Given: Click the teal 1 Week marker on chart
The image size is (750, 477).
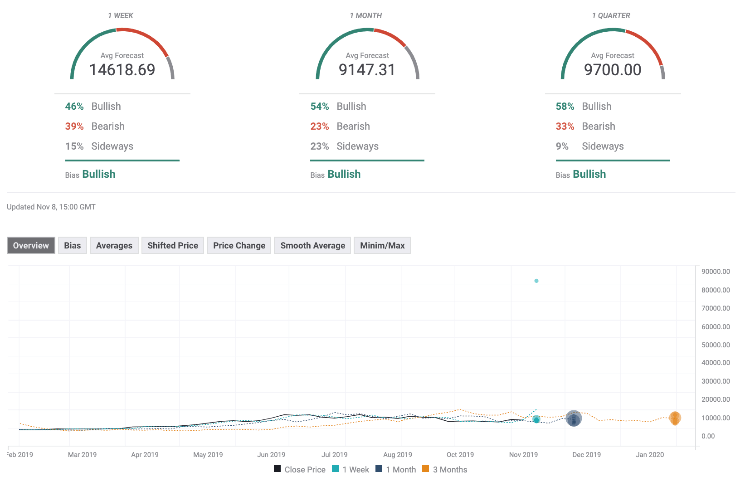Looking at the screenshot, I should pyautogui.click(x=537, y=419).
